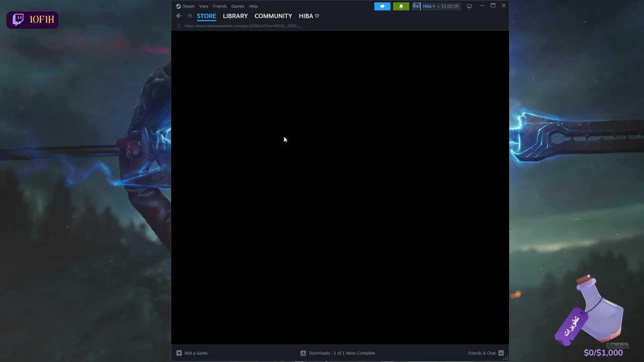Click the store URL address text

click(x=243, y=26)
